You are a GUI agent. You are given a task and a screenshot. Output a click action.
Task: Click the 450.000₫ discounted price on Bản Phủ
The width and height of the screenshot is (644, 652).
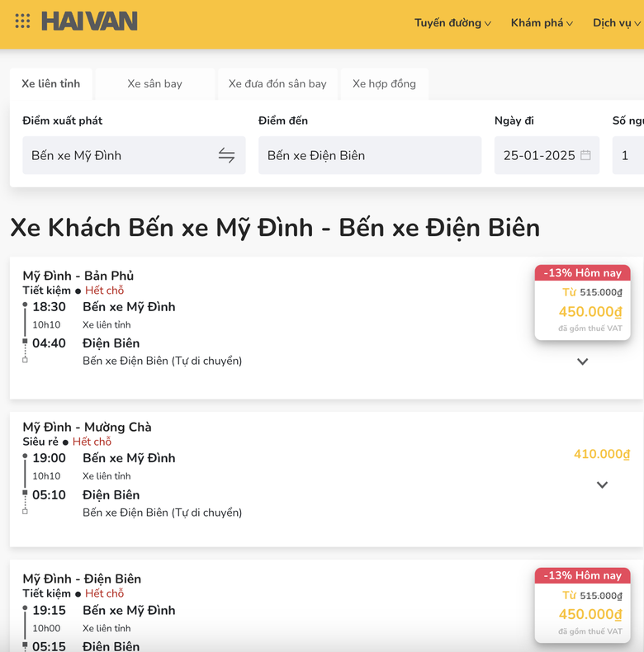[590, 312]
